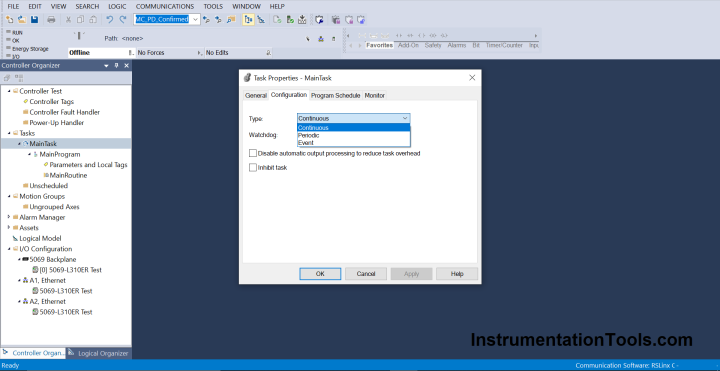Select the Power-Up Handler folder
720x371 pixels.
tap(56, 123)
